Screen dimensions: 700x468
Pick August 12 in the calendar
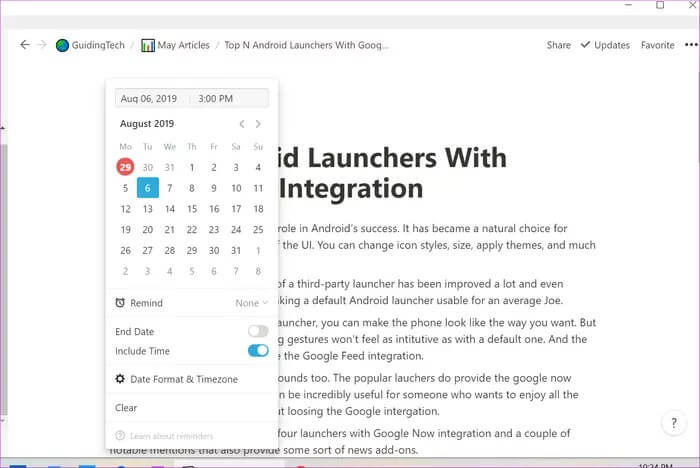pos(125,209)
